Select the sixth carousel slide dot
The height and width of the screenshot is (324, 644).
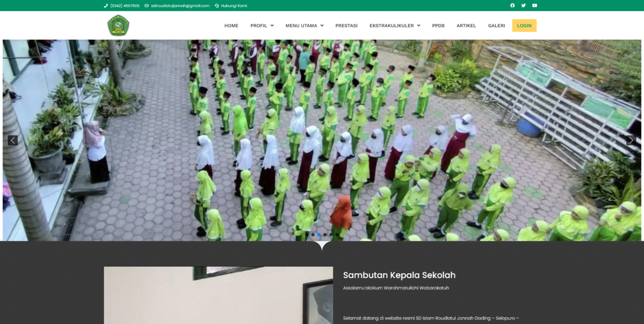click(x=337, y=235)
